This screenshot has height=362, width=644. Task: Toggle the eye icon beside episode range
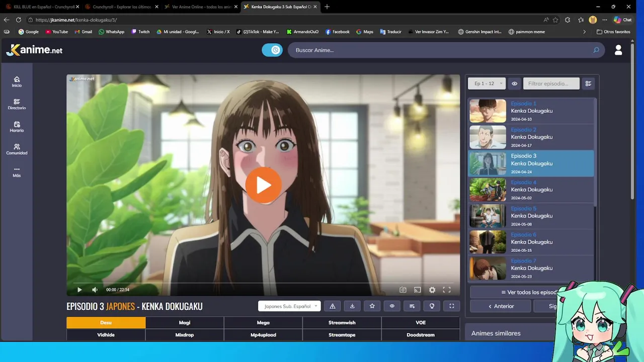[x=514, y=83]
